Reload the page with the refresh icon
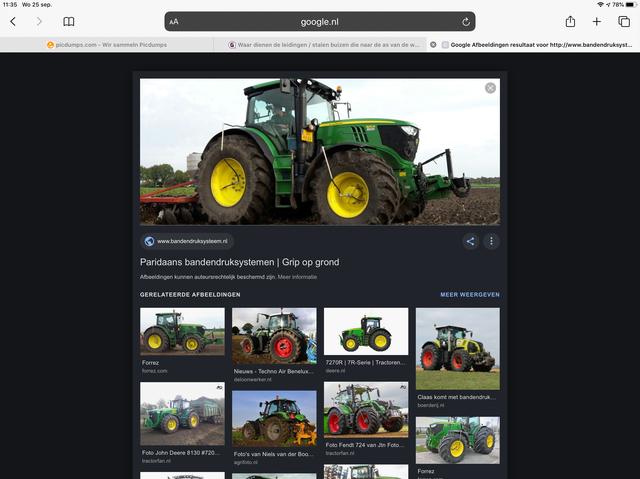Viewport: 640px width, 479px height. (466, 21)
